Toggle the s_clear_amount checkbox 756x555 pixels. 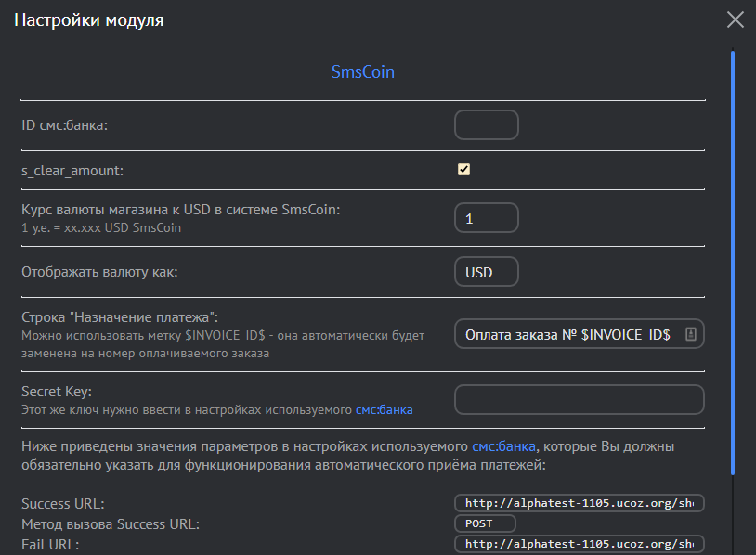pos(464,170)
